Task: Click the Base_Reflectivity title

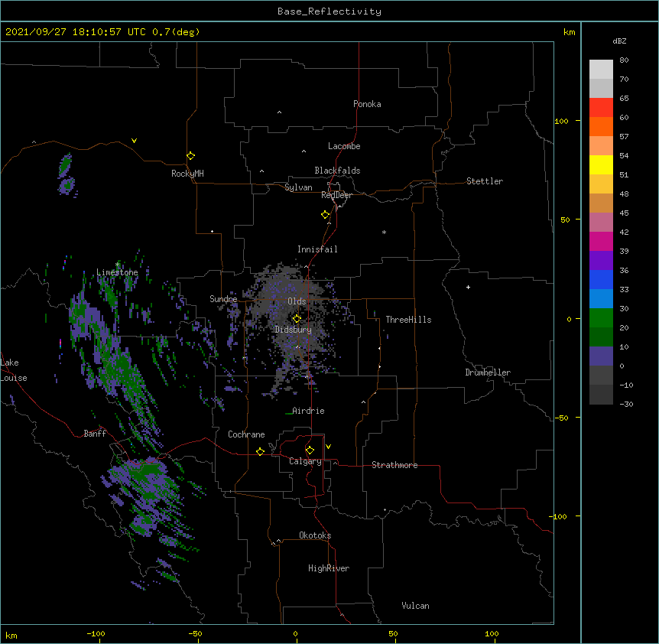Action: click(x=329, y=11)
